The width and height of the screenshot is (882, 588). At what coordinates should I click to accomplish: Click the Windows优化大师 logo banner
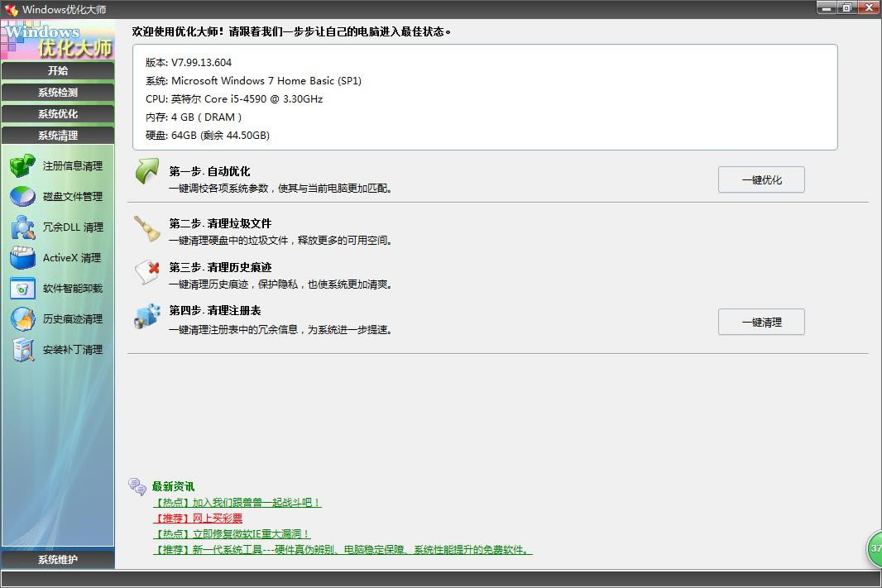(x=58, y=40)
